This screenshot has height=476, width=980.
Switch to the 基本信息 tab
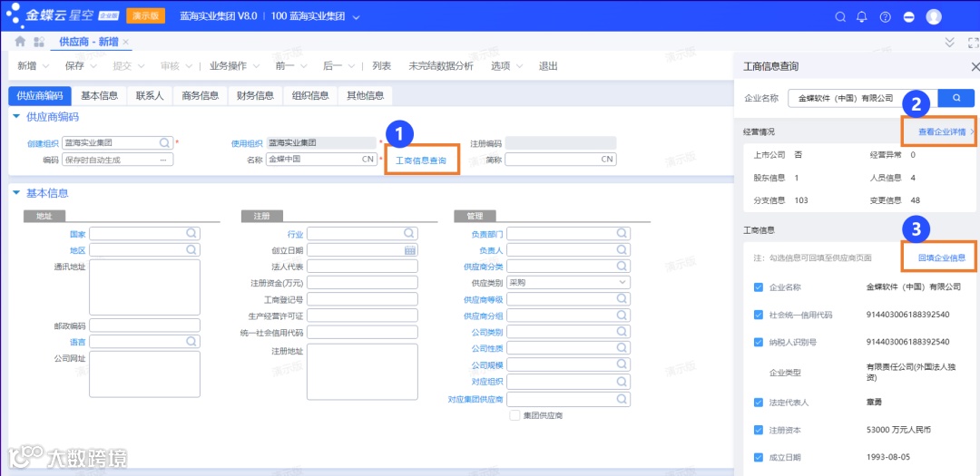pos(100,95)
